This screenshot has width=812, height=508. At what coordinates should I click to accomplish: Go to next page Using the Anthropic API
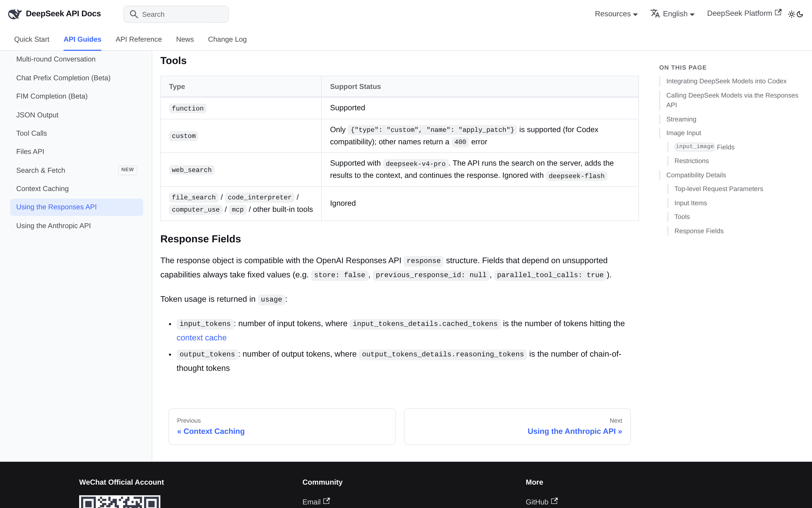517,427
